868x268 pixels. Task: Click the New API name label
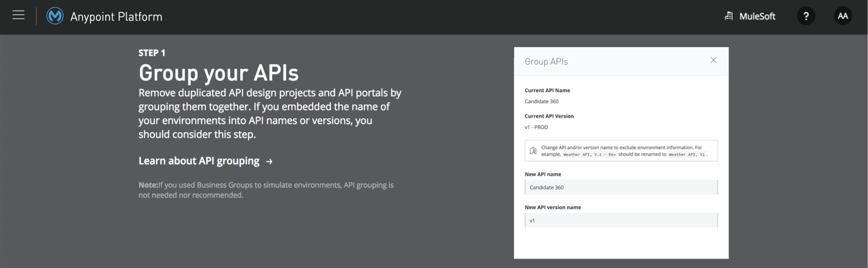[543, 174]
